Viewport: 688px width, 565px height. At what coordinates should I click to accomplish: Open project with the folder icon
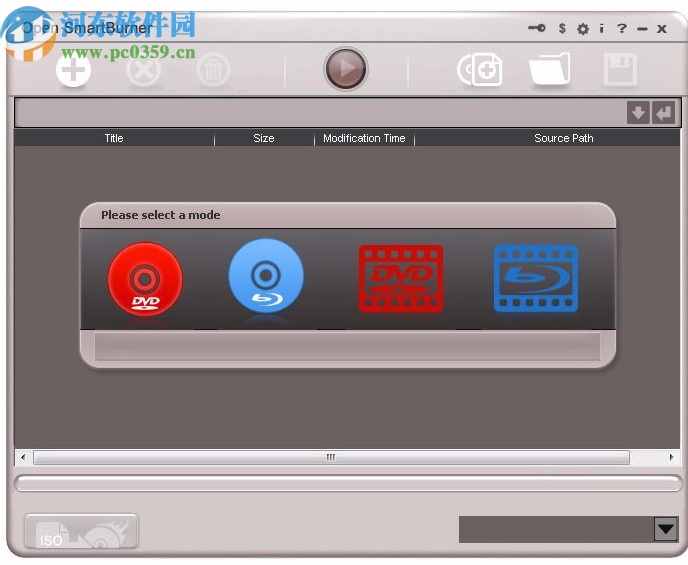pos(549,69)
